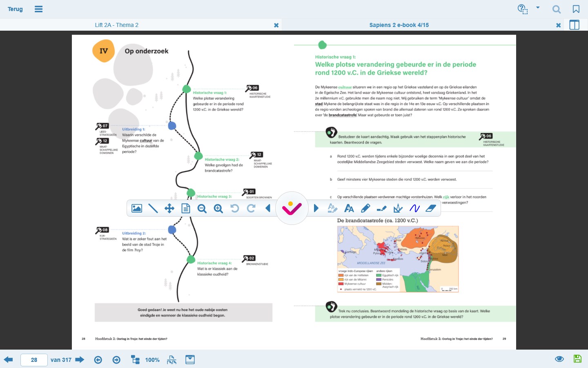
Task: Click the 12 badge beside Uitbreiding 1
Action: pyautogui.click(x=102, y=141)
